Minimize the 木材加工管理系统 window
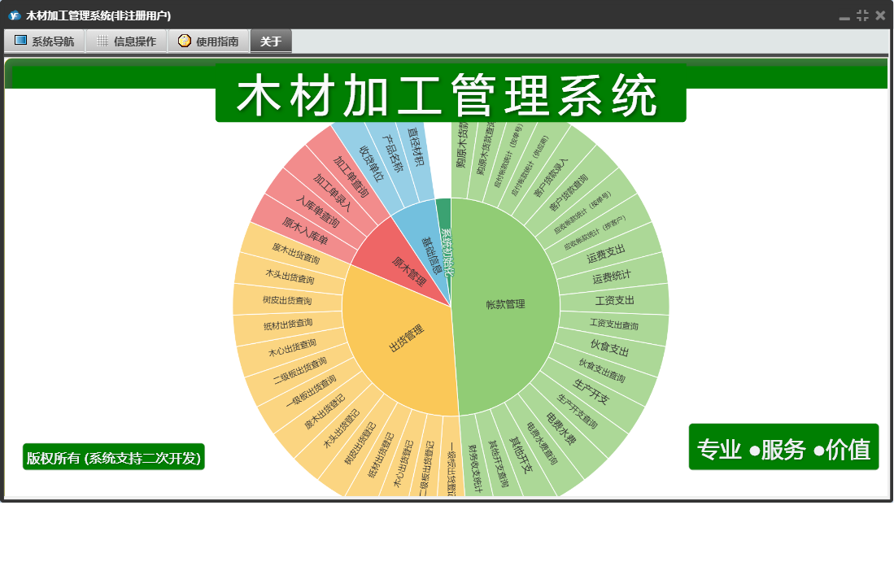This screenshot has width=894, height=588. click(x=844, y=17)
